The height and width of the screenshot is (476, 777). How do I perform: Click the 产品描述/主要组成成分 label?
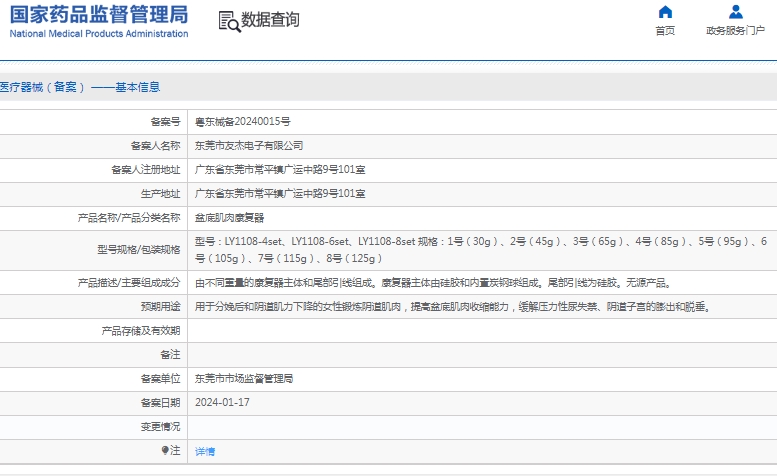129,283
